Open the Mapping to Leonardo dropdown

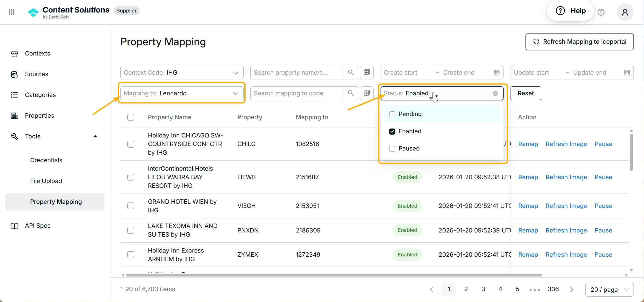tap(182, 93)
